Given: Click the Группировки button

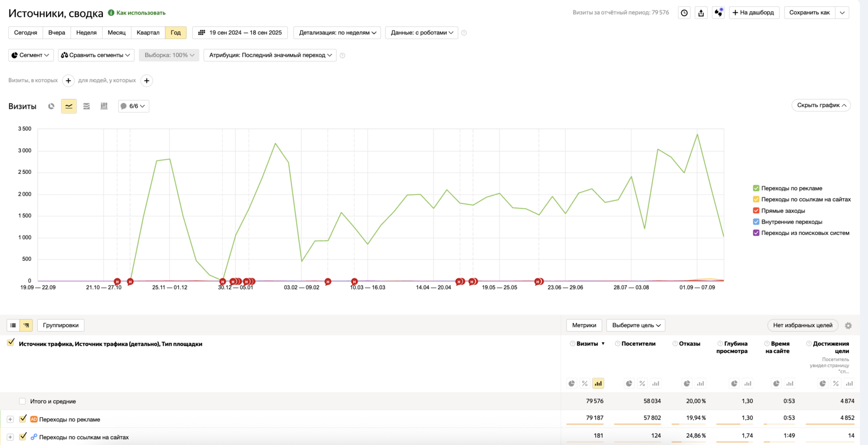Looking at the screenshot, I should coord(61,325).
